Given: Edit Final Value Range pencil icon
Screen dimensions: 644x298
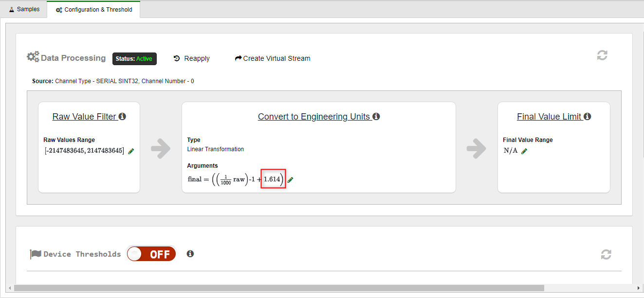Looking at the screenshot, I should point(524,151).
